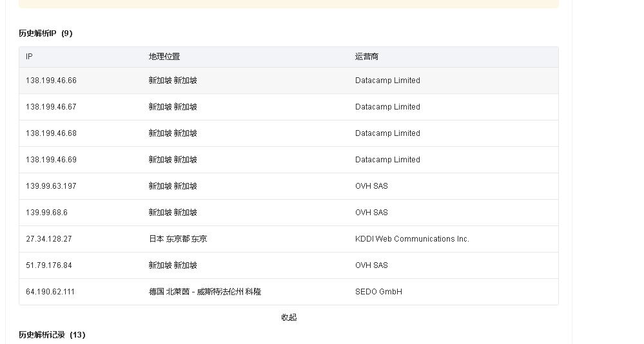This screenshot has width=644, height=344.
Task: Click 新加坡 新加坡 location for 139.99.63.197
Action: click(173, 186)
